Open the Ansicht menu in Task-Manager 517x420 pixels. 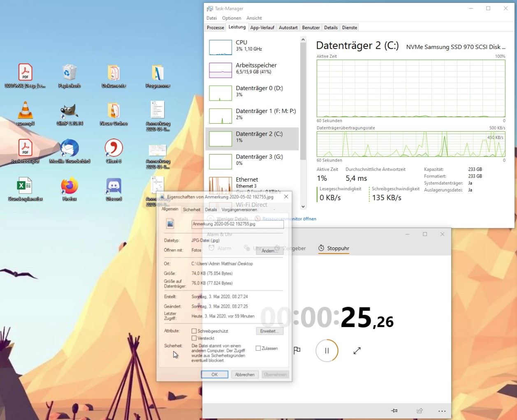coord(254,18)
